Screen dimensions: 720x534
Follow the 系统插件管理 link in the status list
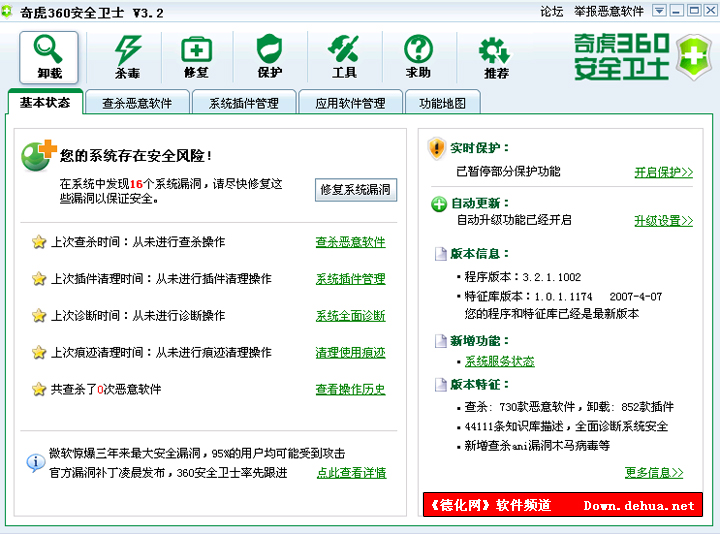[x=350, y=279]
